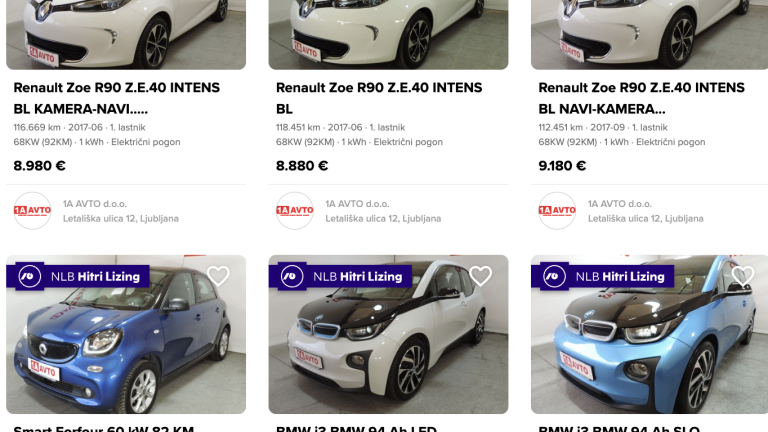Favorite the light blue BMW i3 listing
Viewport: 768px width, 432px height.
742,276
